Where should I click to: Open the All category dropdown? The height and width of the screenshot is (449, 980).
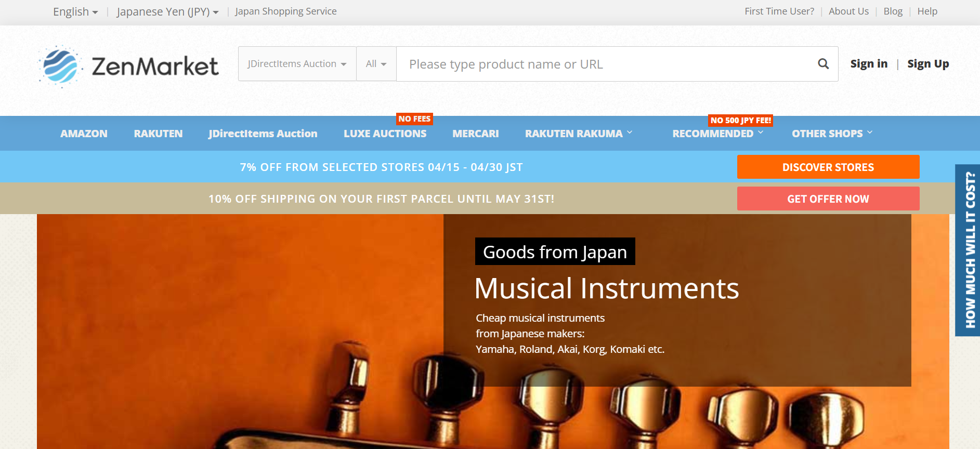pyautogui.click(x=376, y=64)
